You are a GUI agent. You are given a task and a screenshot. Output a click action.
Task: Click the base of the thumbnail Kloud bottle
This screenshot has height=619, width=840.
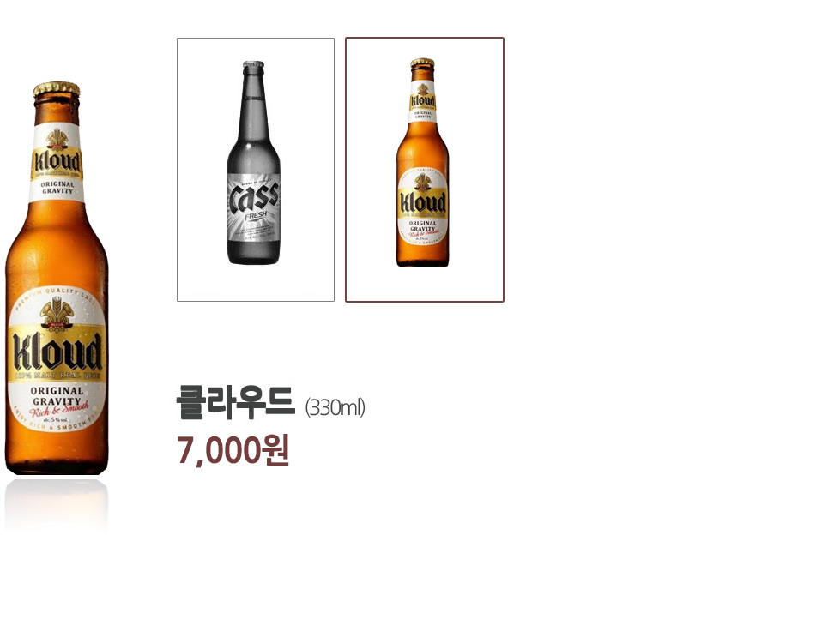click(422, 261)
